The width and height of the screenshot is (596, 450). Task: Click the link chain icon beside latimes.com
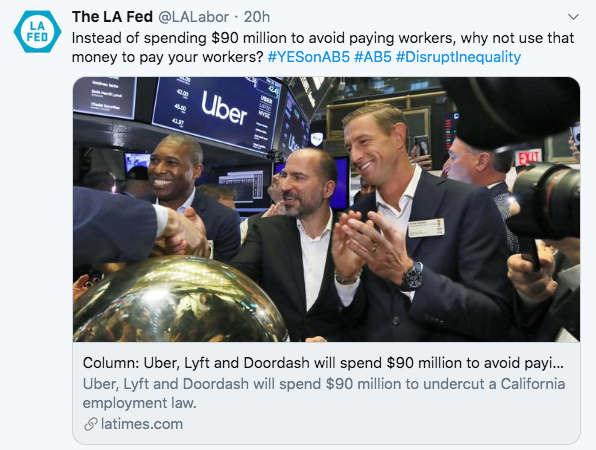click(90, 424)
